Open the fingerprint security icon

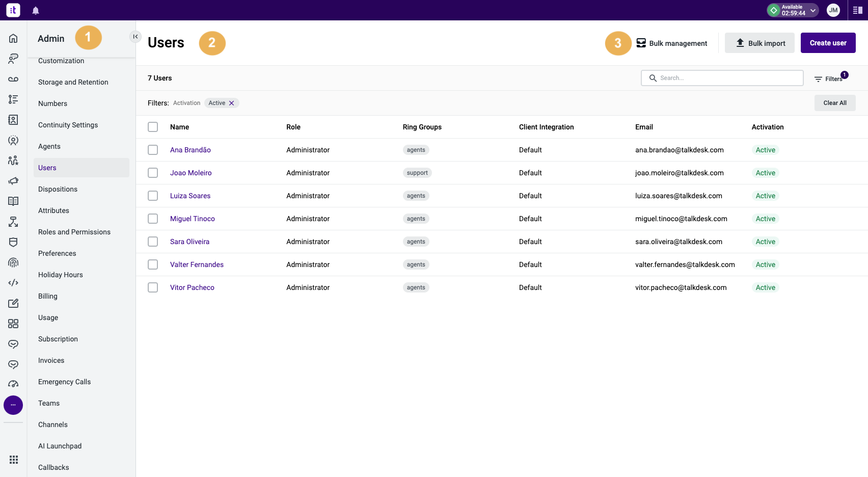13,262
